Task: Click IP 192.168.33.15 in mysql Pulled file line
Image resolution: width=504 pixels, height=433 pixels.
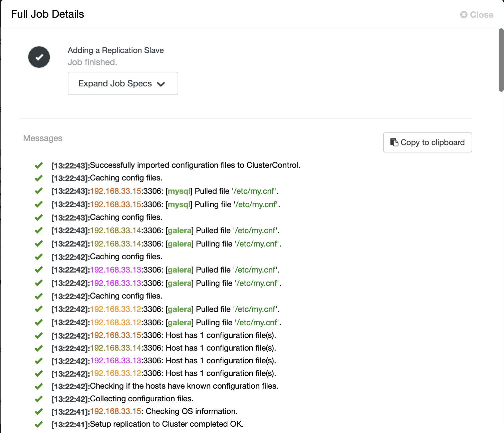Action: (115, 191)
